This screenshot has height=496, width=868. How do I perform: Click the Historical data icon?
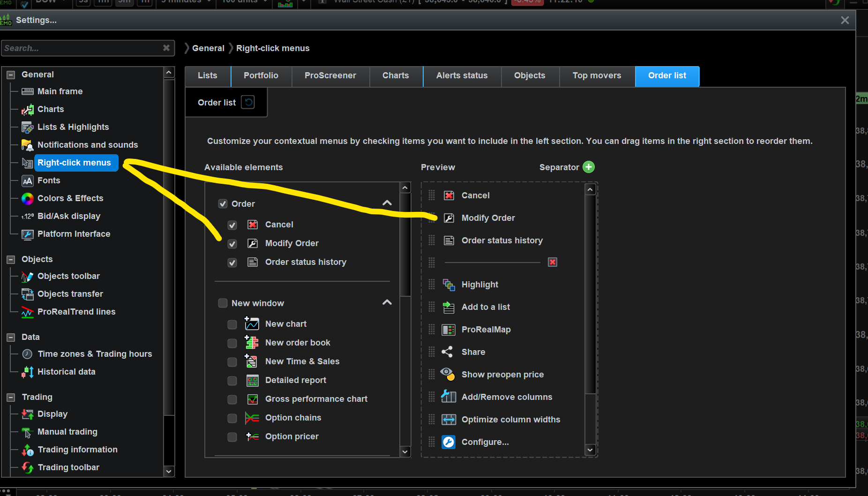(28, 372)
